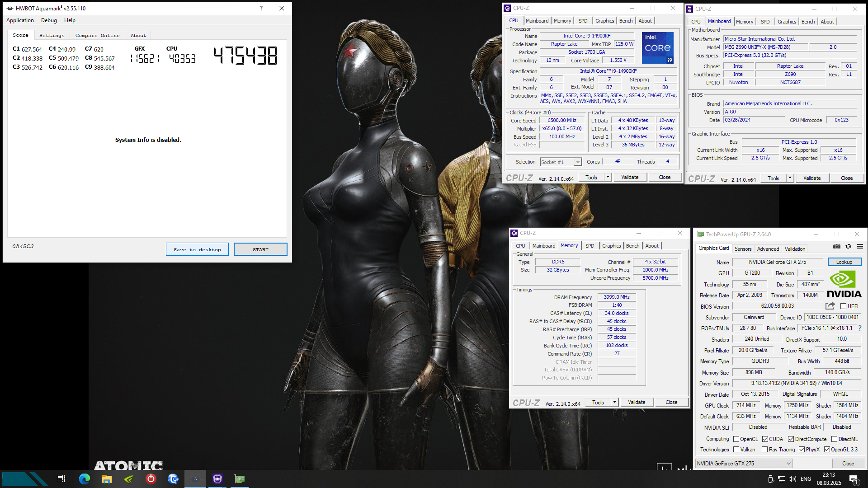
Task: Open the notification center icon
Action: 854,479
